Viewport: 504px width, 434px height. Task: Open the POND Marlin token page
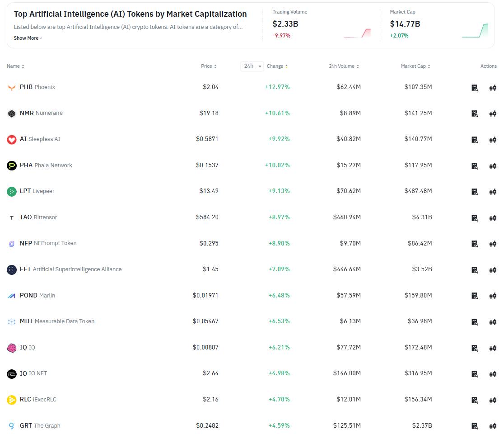(37, 295)
